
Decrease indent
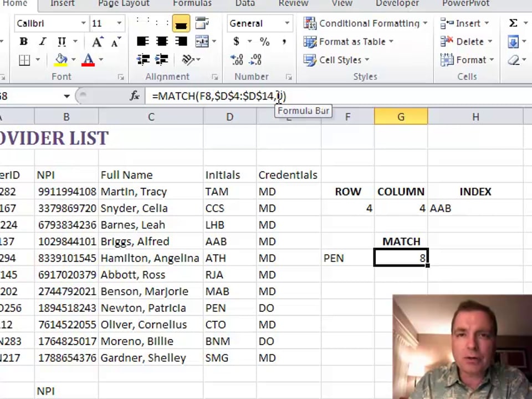click(143, 60)
